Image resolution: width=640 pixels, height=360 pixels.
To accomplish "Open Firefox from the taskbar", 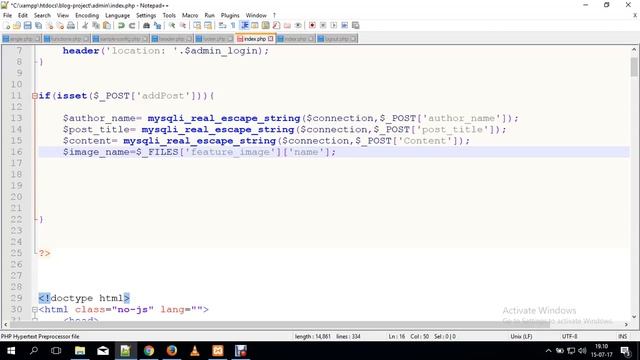I will pyautogui.click(x=172, y=351).
